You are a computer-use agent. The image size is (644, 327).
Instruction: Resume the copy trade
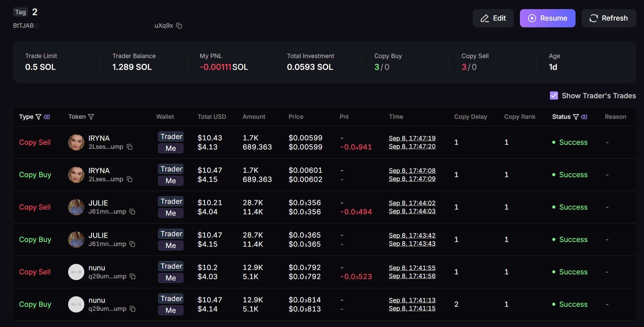click(547, 18)
